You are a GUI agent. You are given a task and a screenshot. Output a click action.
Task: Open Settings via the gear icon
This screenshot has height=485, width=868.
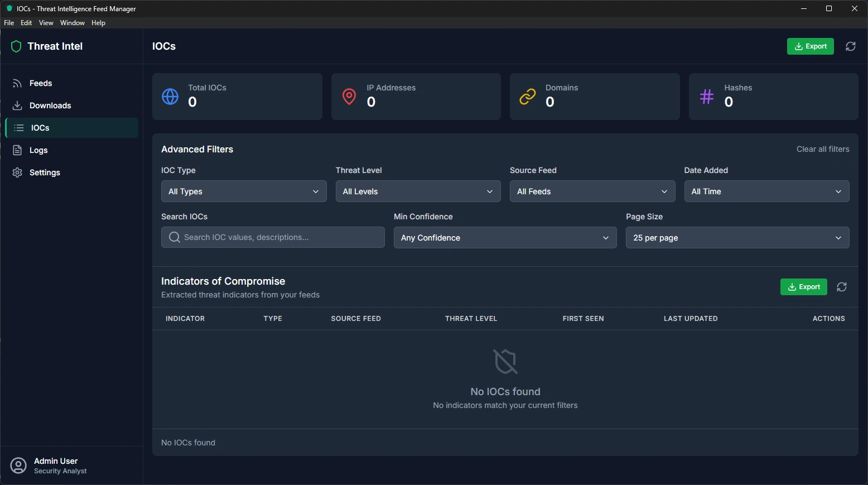pos(17,172)
